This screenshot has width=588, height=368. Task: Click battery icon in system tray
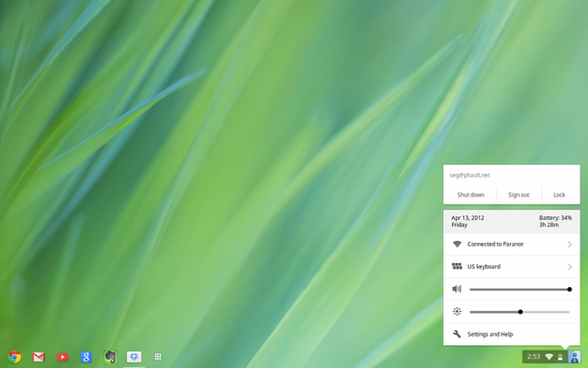(x=560, y=357)
